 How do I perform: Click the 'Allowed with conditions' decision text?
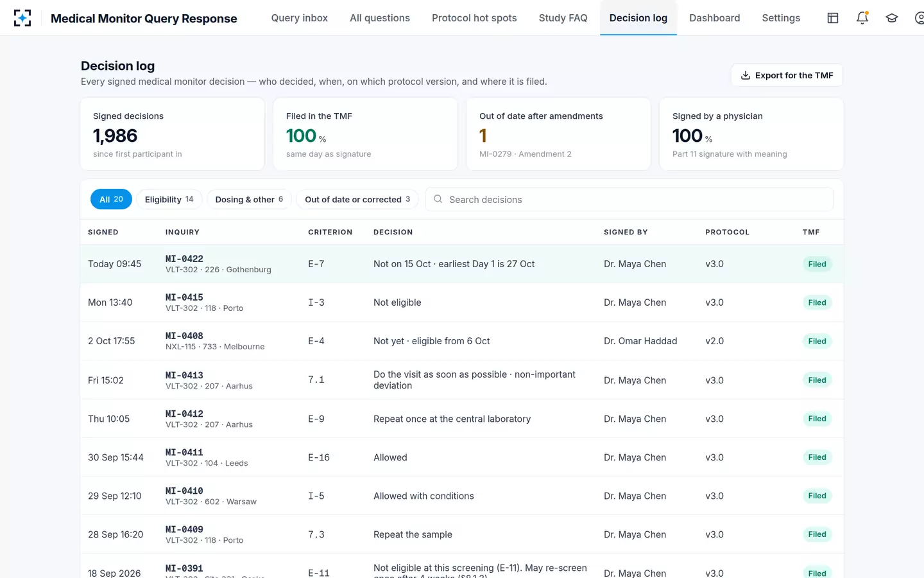424,496
